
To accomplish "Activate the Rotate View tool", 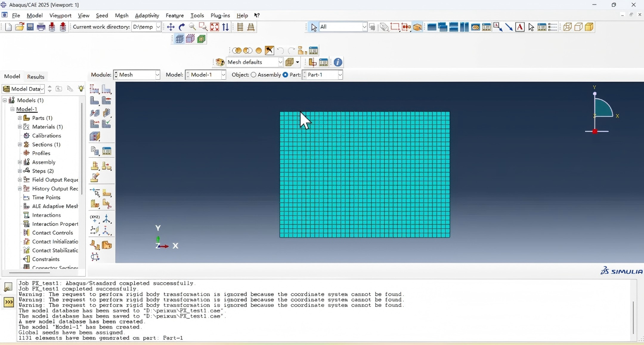I will click(x=182, y=27).
